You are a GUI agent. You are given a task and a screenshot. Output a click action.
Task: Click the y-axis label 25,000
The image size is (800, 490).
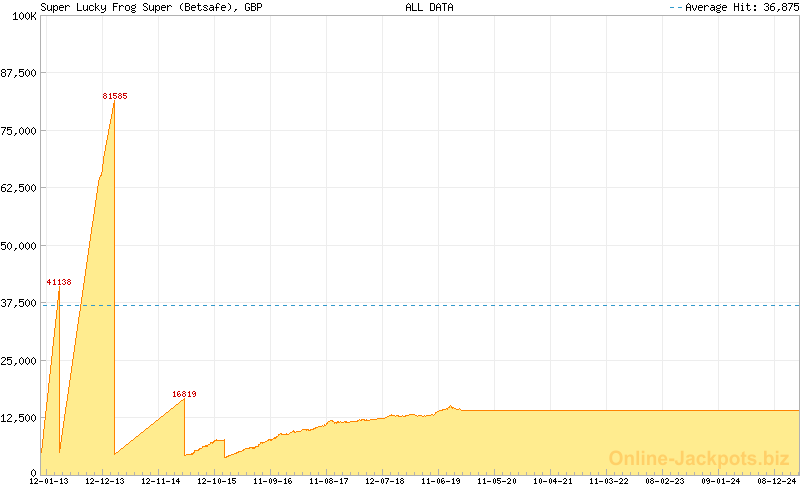coord(19,360)
